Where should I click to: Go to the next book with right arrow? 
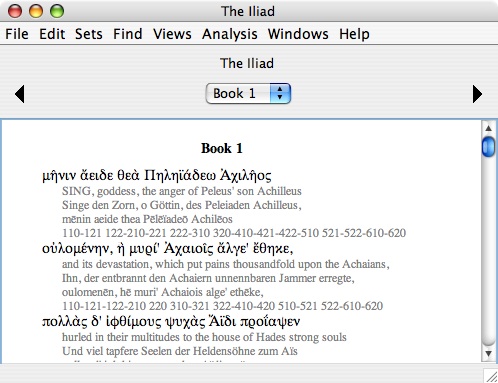477,94
